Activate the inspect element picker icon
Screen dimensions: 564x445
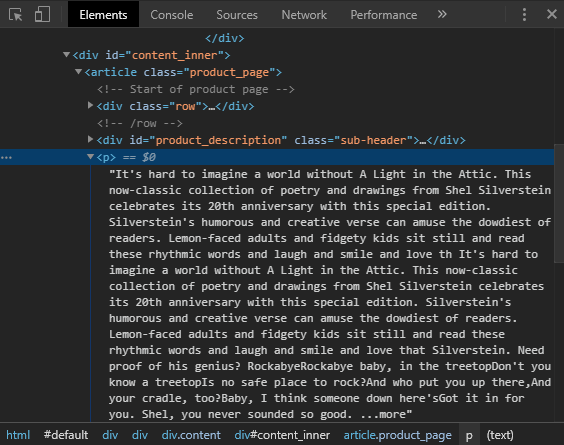(15, 15)
